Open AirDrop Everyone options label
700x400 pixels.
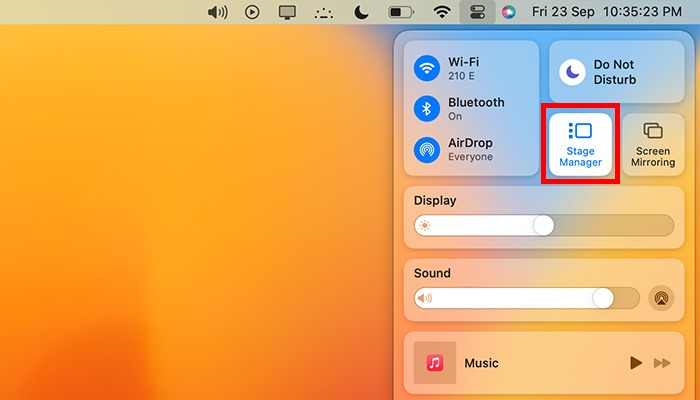click(x=471, y=150)
